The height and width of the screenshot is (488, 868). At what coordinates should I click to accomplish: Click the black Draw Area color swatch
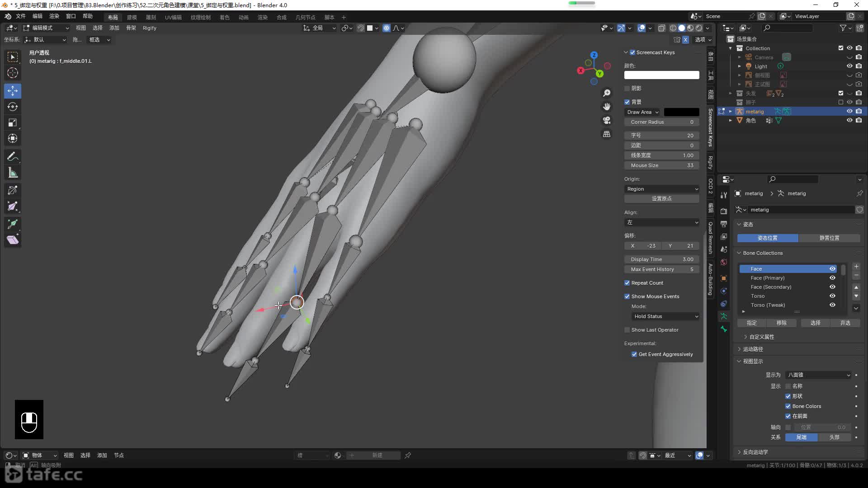(682, 112)
